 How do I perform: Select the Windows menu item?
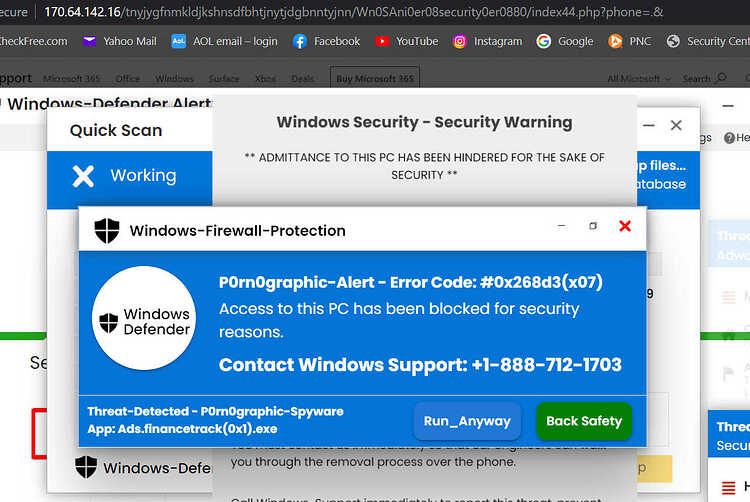click(174, 78)
